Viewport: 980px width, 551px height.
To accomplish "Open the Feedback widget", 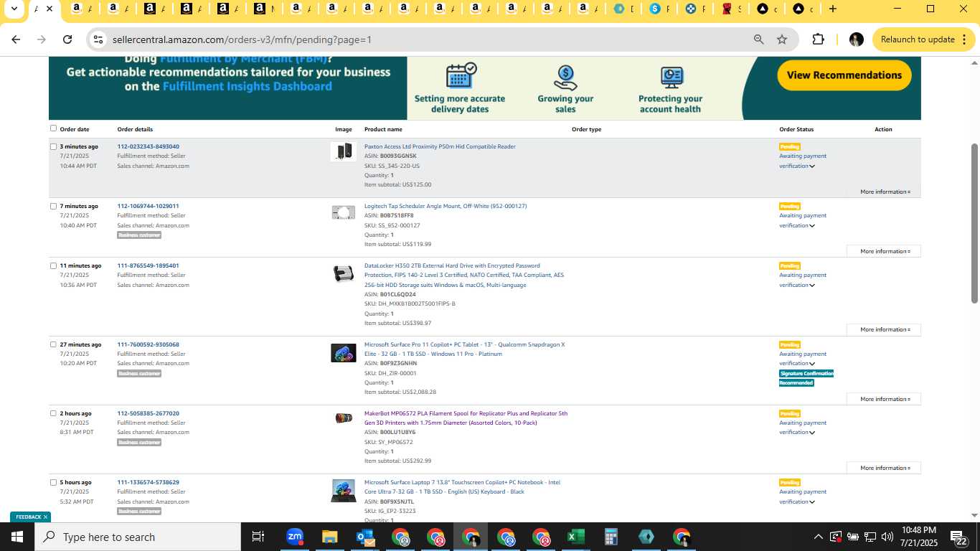I will click(29, 517).
